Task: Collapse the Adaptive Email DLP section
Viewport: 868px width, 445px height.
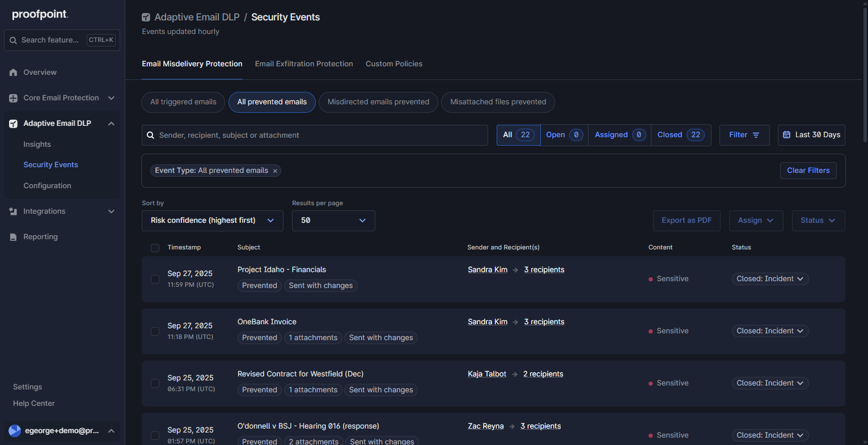Action: click(x=111, y=124)
